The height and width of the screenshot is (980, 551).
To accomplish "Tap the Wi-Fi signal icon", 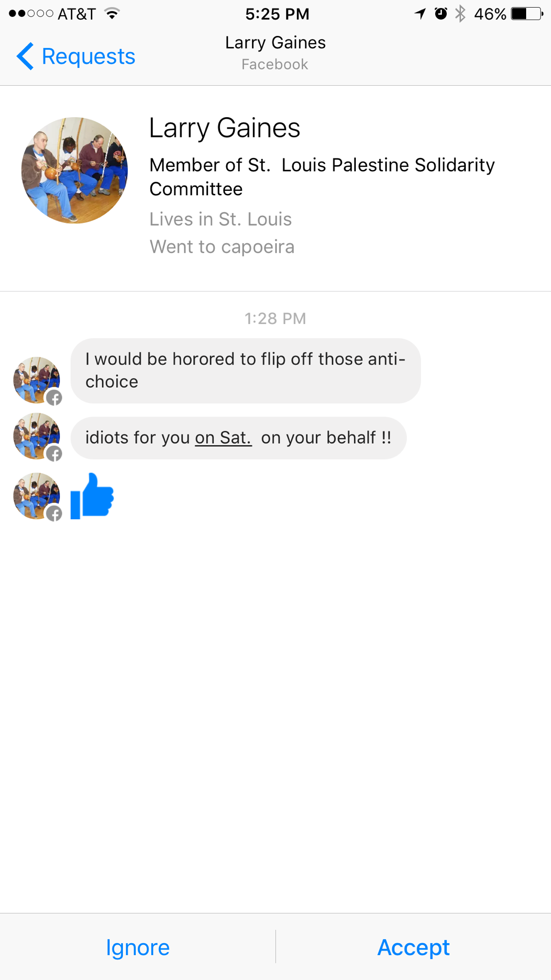I will [x=112, y=13].
